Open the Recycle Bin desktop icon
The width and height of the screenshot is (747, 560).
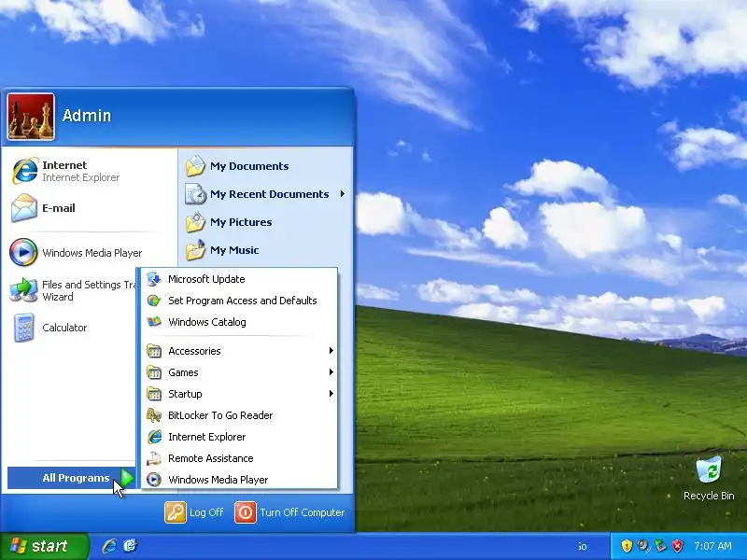coord(709,470)
